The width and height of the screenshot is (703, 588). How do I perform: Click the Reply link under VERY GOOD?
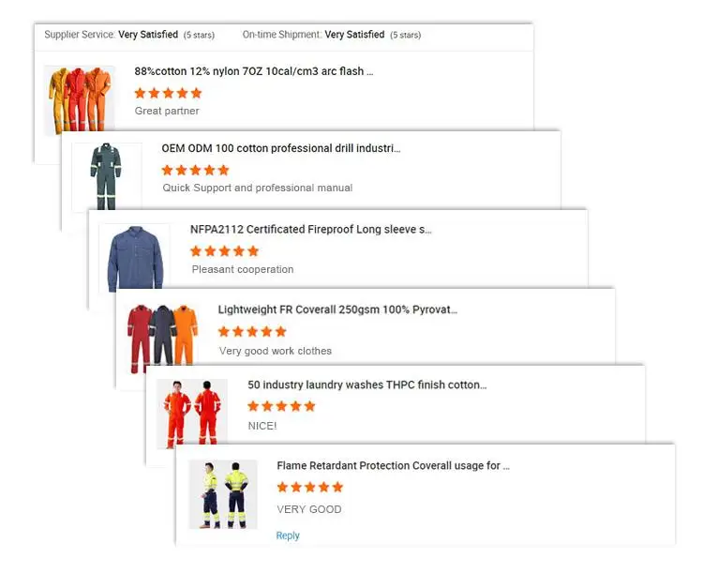tap(288, 535)
